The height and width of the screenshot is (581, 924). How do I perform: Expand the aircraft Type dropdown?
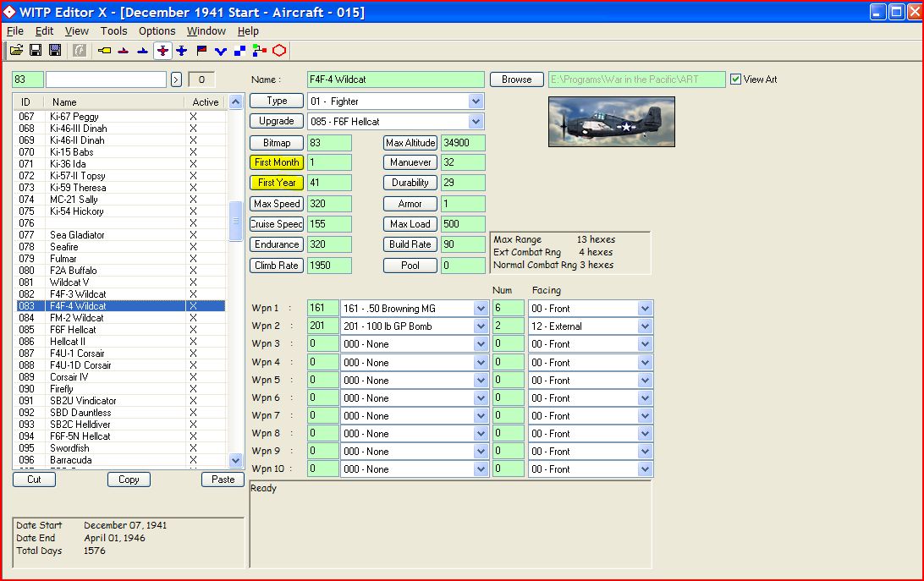pos(475,101)
